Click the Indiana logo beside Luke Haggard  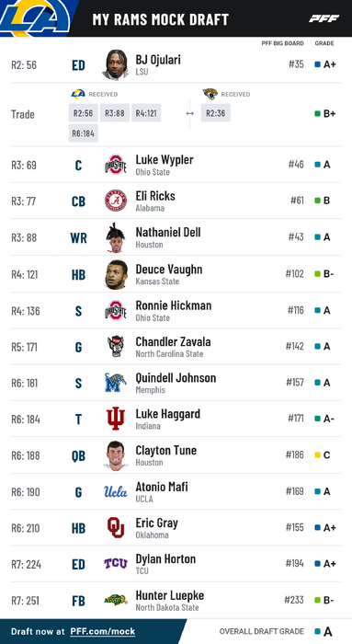pos(115,419)
